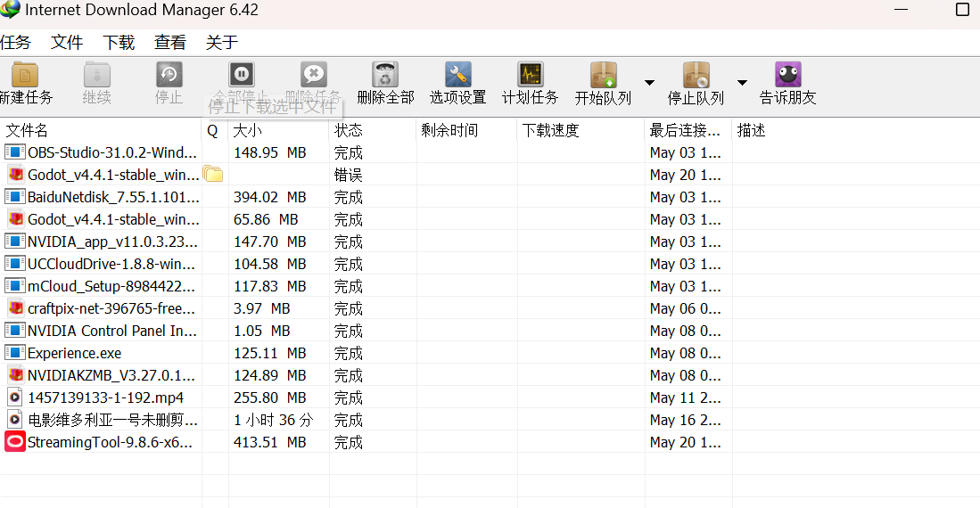Select the NVIDIAKZMB_V3.27.0.1 file name
The width and height of the screenshot is (980, 508).
111,375
